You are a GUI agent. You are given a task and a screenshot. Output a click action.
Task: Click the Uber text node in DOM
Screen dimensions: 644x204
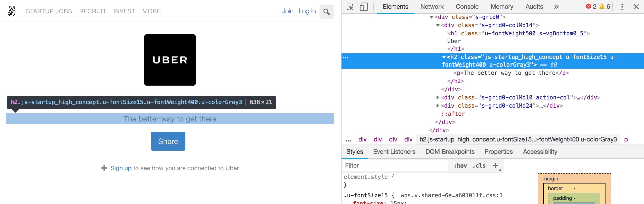click(x=454, y=41)
